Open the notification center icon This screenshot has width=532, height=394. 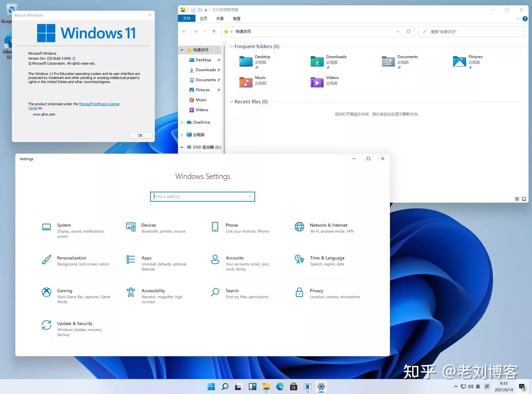pyautogui.click(x=522, y=387)
